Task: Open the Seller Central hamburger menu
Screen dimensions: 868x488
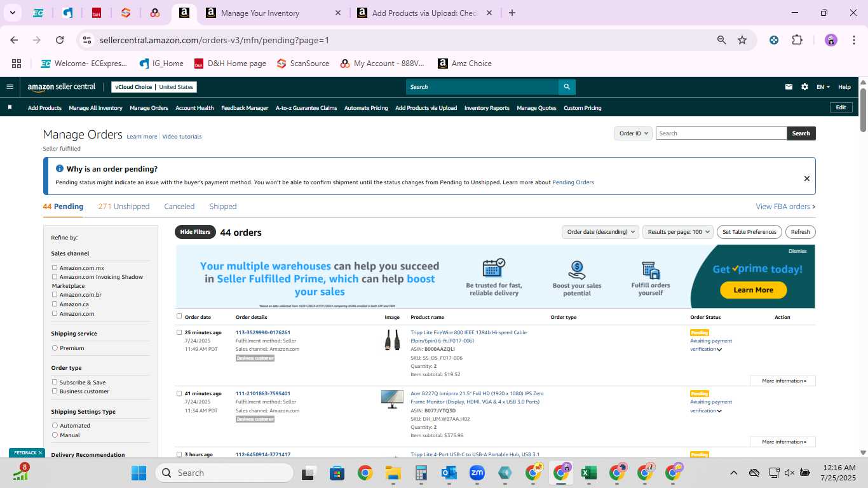Action: pos(10,87)
